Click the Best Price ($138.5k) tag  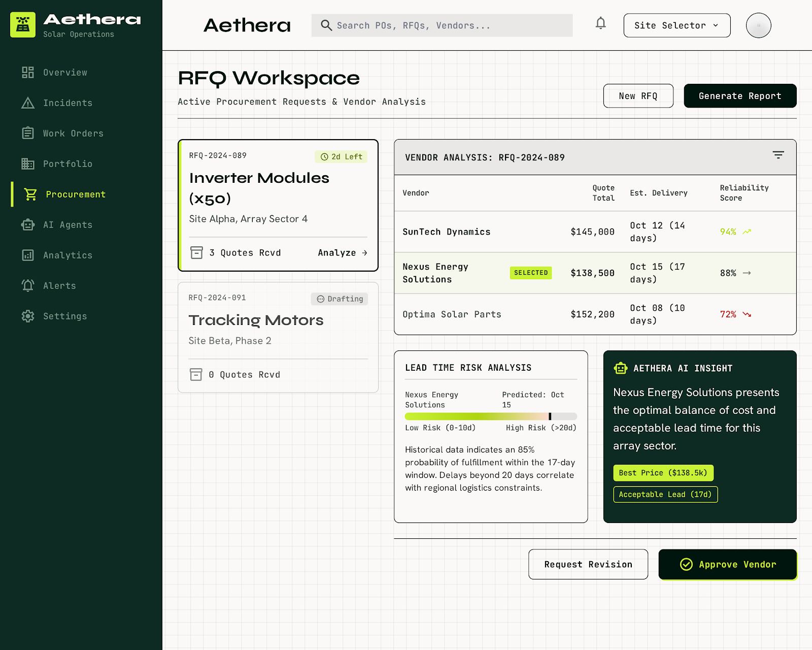(663, 473)
